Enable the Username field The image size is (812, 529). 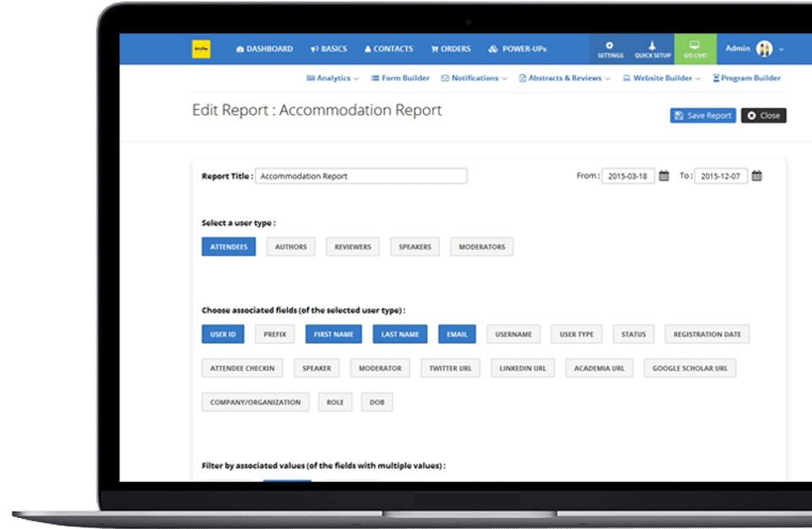coord(513,334)
